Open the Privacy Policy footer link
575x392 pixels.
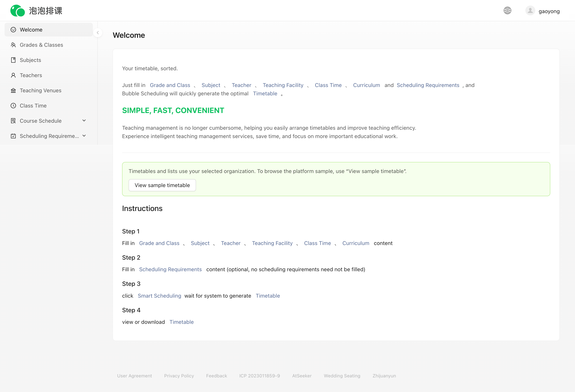click(x=179, y=376)
